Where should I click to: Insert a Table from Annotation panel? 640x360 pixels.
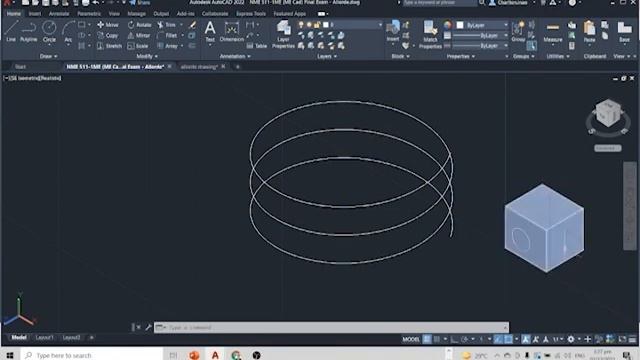tap(257, 46)
